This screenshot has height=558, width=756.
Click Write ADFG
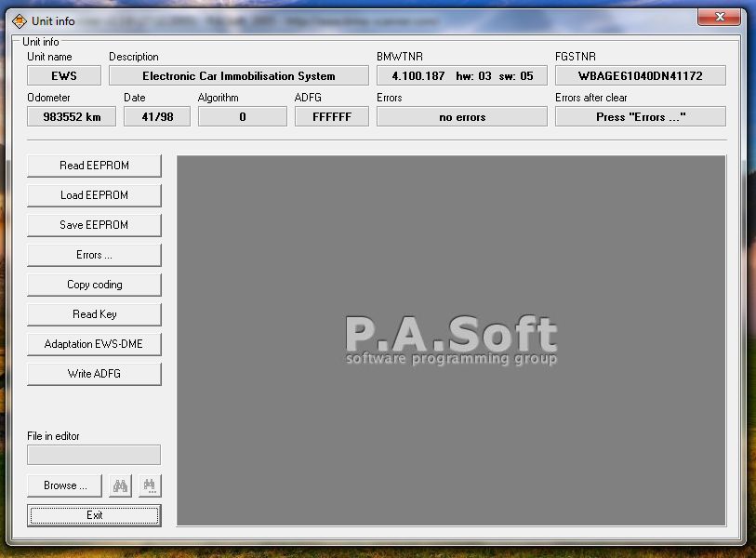(x=94, y=374)
